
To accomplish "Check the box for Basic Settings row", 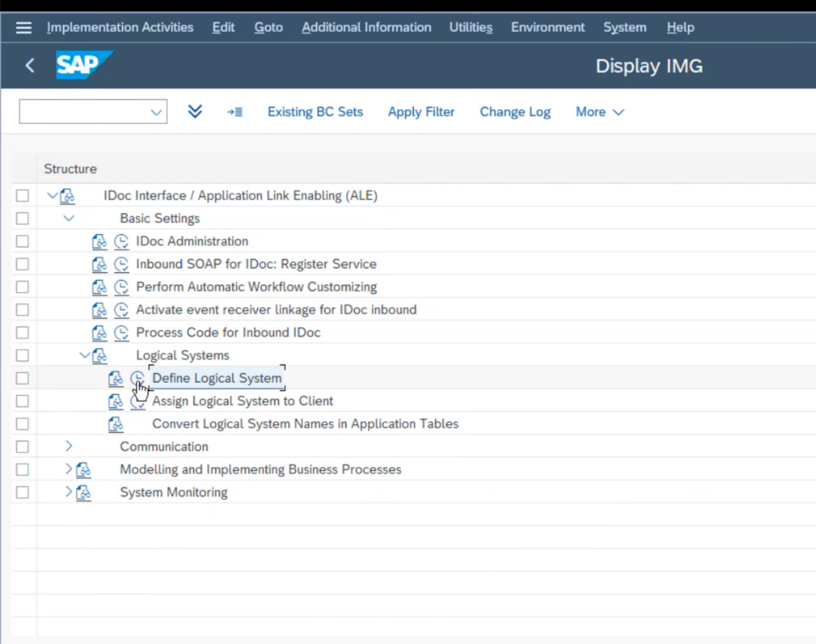I will (22, 218).
